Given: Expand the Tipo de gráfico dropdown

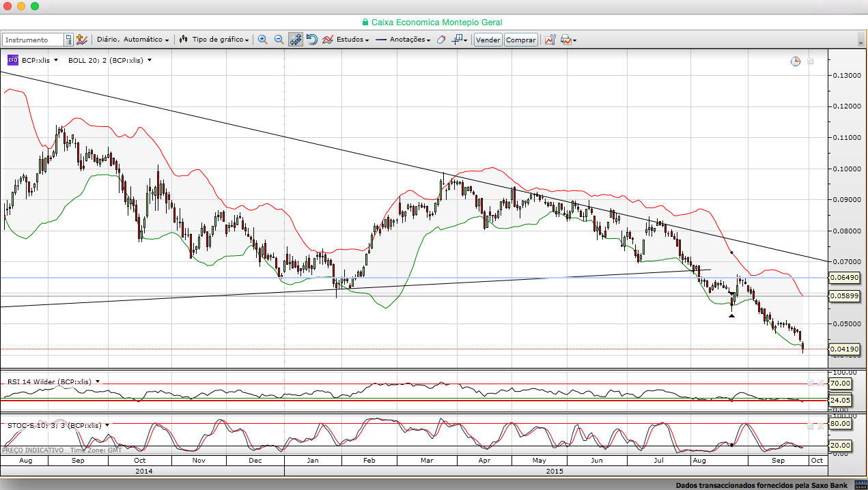Looking at the screenshot, I should (x=214, y=40).
